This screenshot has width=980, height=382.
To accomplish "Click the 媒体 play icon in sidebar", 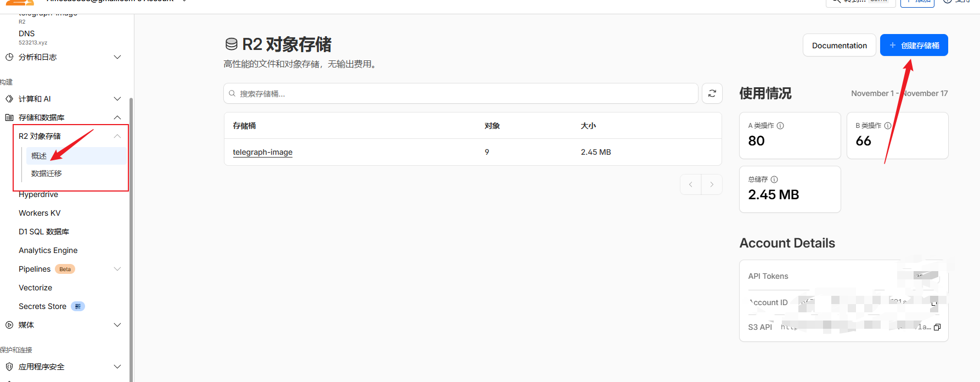I will (x=9, y=325).
